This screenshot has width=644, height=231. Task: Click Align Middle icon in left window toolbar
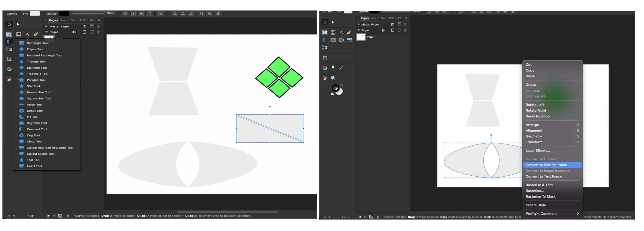point(209,13)
